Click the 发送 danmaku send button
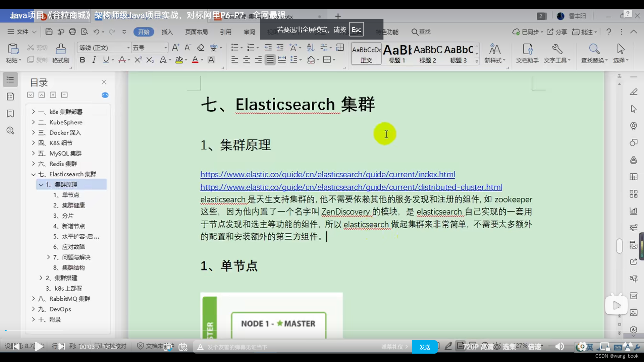Viewport: 644px width, 362px height. (425, 347)
